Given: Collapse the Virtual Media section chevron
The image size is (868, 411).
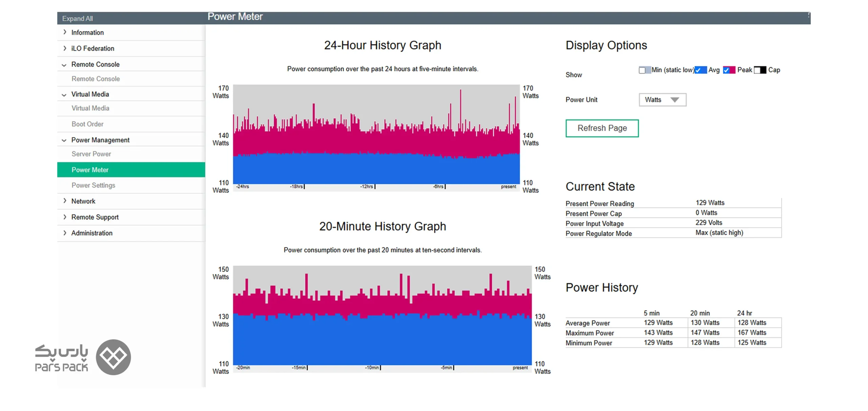Looking at the screenshot, I should [64, 95].
